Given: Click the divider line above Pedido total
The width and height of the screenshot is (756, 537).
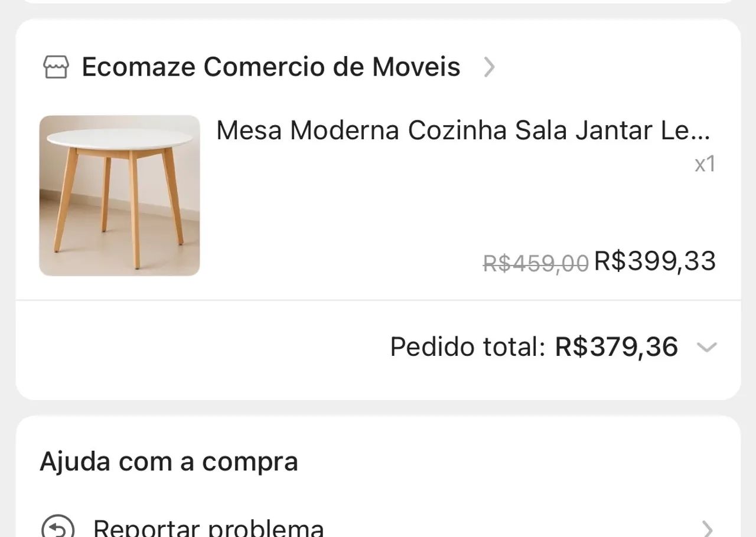Looking at the screenshot, I should coord(378,300).
